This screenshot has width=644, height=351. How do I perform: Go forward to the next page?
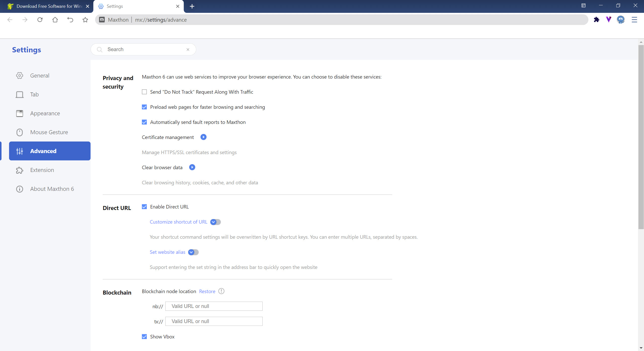(25, 20)
